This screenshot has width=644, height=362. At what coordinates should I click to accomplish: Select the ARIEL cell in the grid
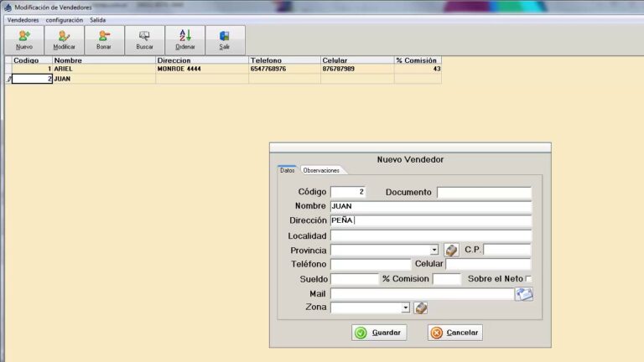pos(104,69)
